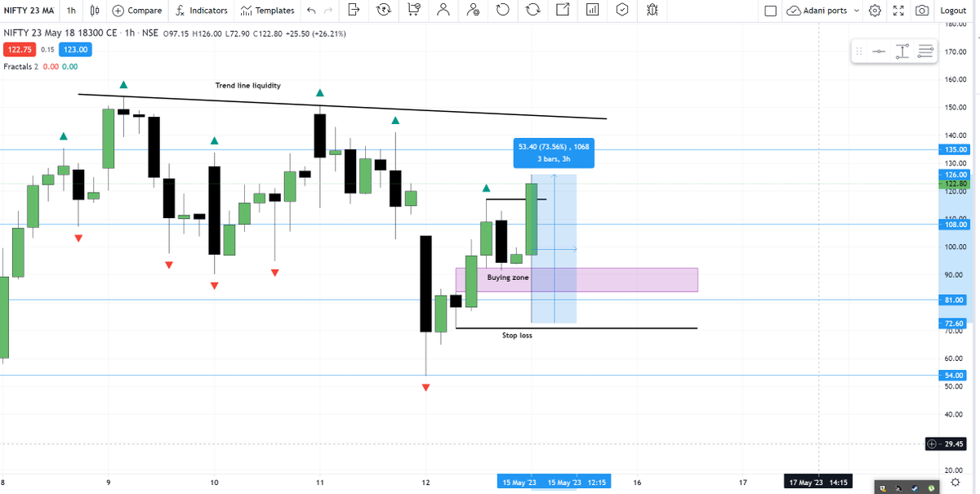The width and height of the screenshot is (980, 494).
Task: Undo the last chart action
Action: [311, 11]
